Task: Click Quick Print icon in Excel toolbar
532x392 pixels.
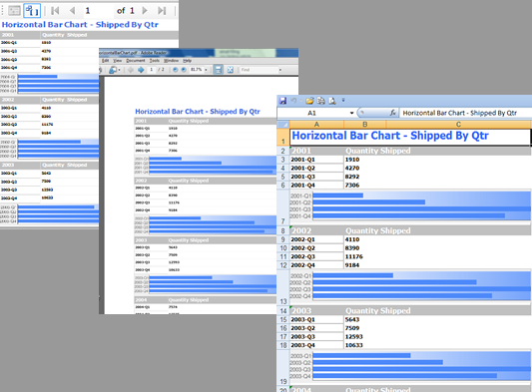Action: (321, 101)
